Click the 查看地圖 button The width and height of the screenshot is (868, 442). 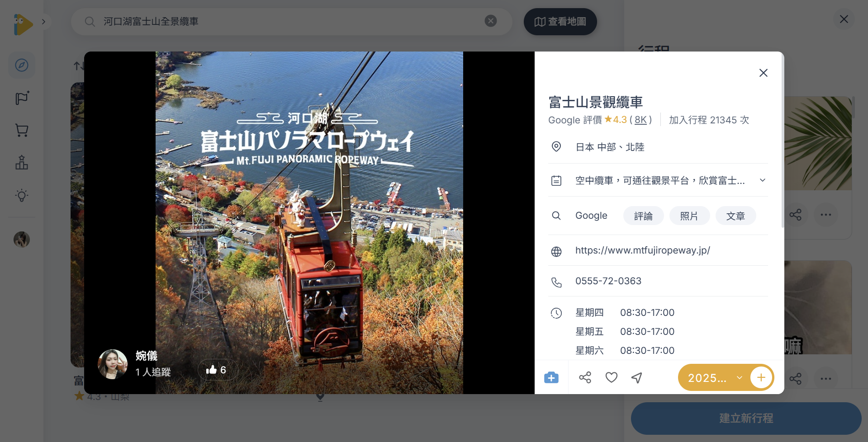pyautogui.click(x=560, y=21)
